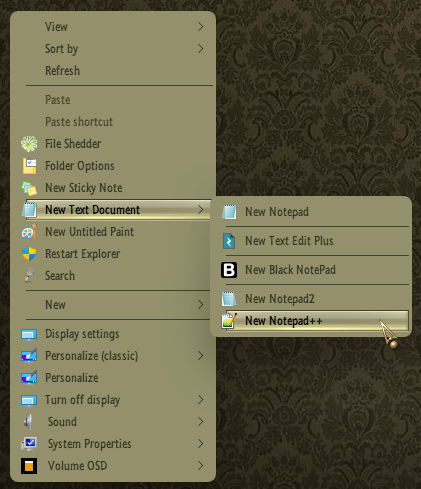
Task: Click the Folder Options icon
Action: pos(29,166)
